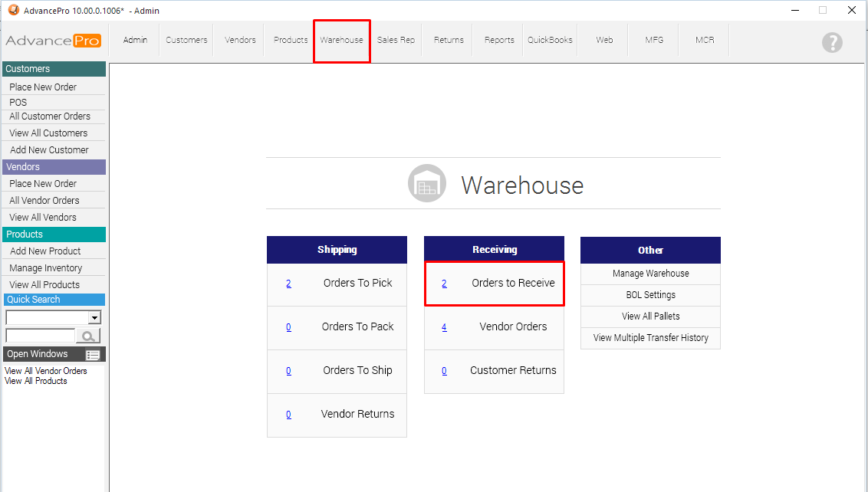
Task: Switch to the QuickBooks tab
Action: click(x=550, y=40)
